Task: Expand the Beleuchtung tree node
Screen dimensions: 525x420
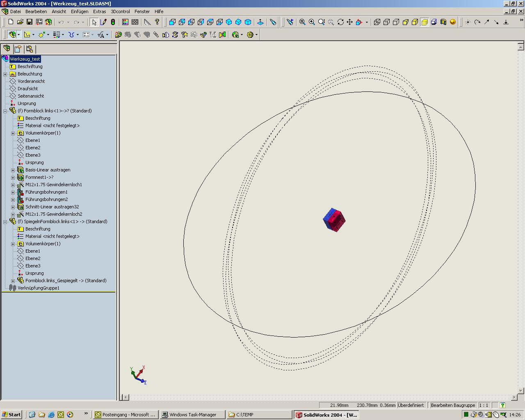Action: coord(5,74)
